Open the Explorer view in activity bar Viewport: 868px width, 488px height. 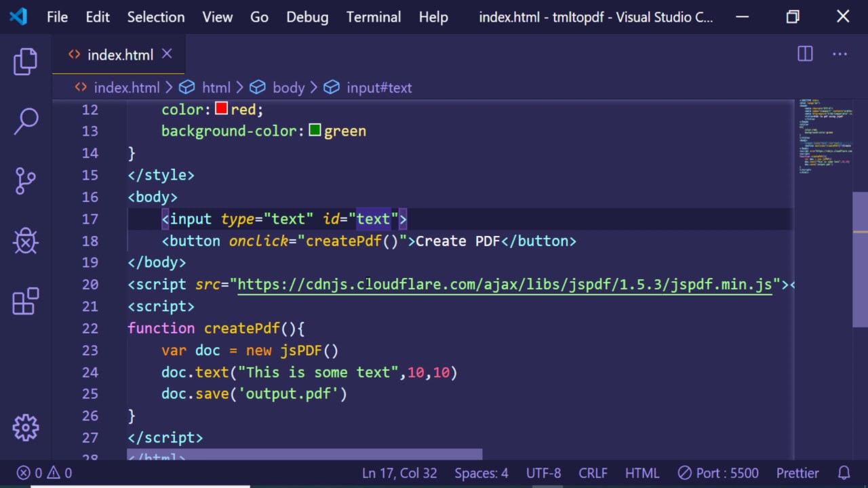coord(26,62)
